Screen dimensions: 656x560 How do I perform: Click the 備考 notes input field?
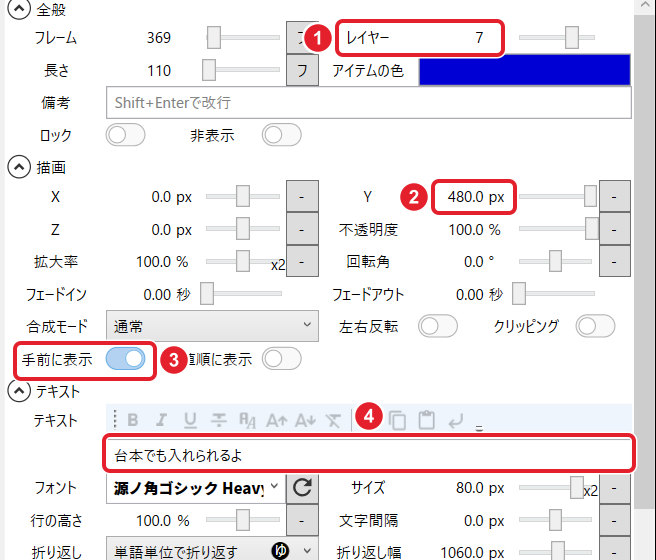coord(369,102)
